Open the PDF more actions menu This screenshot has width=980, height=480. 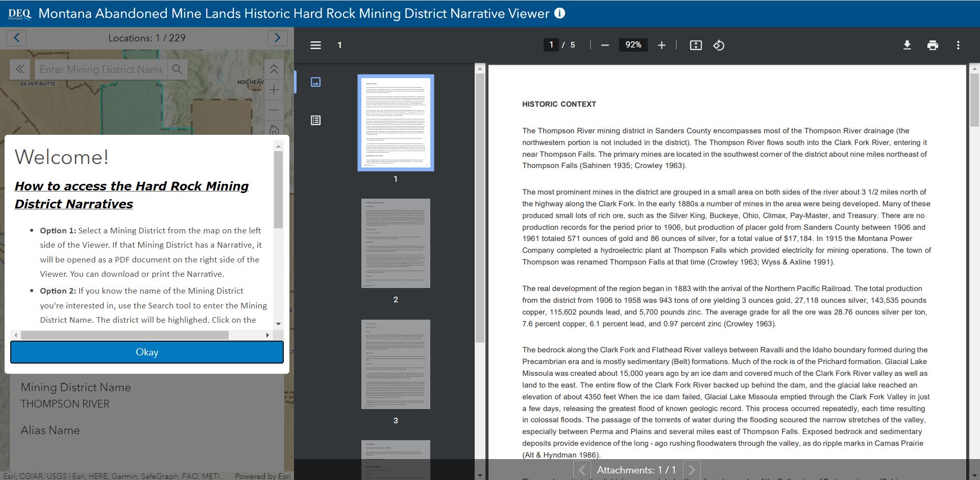click(958, 45)
